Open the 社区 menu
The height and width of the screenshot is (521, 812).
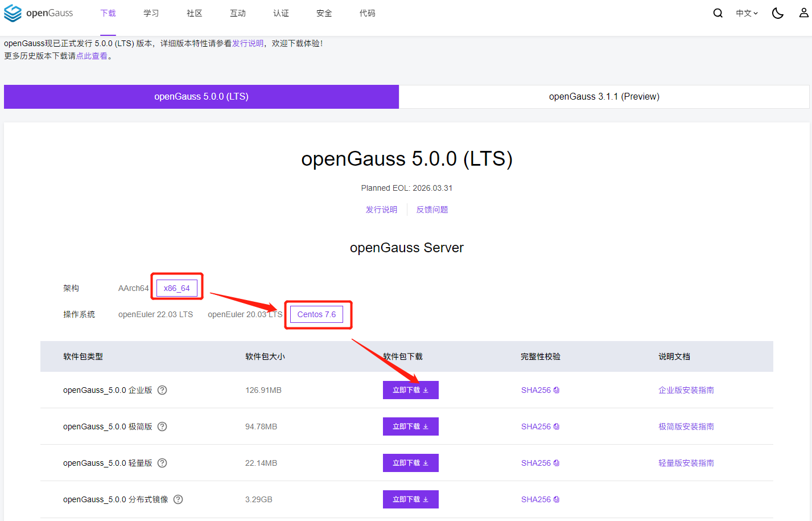click(x=195, y=13)
